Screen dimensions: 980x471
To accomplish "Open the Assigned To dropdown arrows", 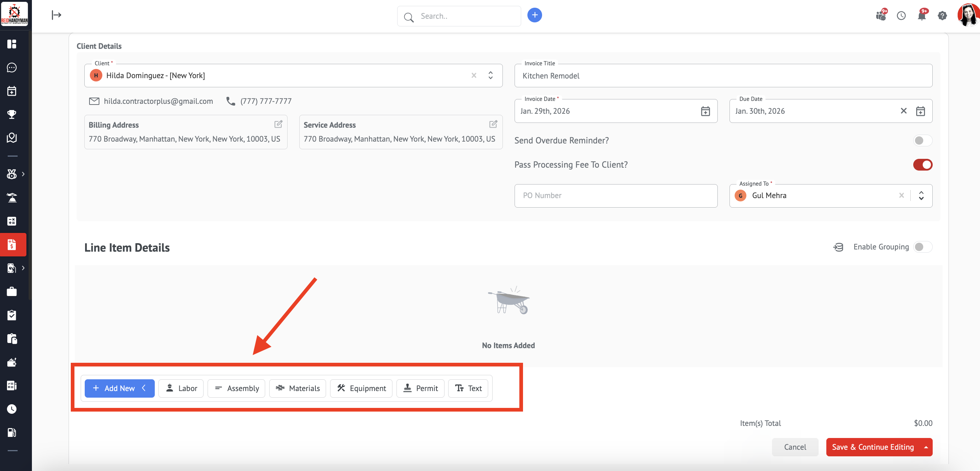I will (x=921, y=196).
